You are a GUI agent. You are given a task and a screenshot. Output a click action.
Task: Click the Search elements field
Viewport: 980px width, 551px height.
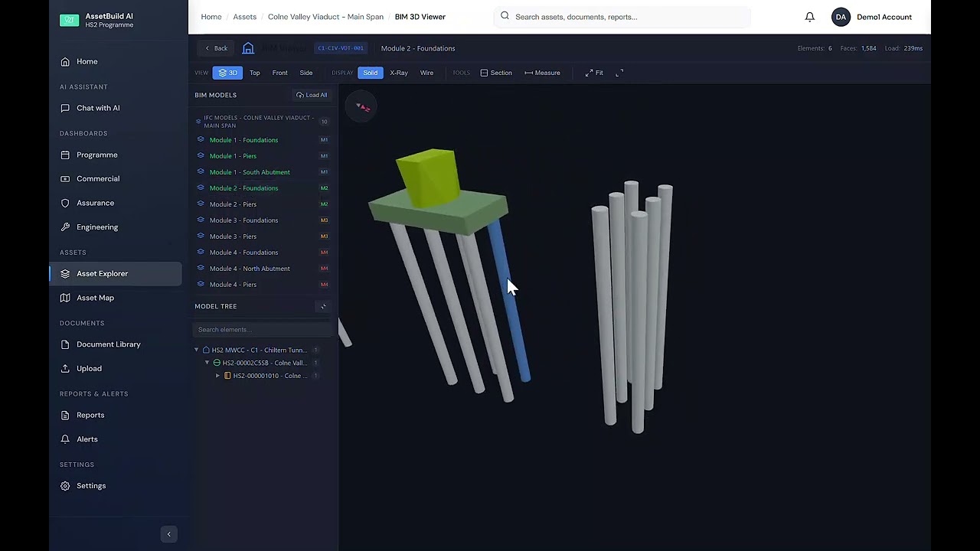tap(263, 329)
